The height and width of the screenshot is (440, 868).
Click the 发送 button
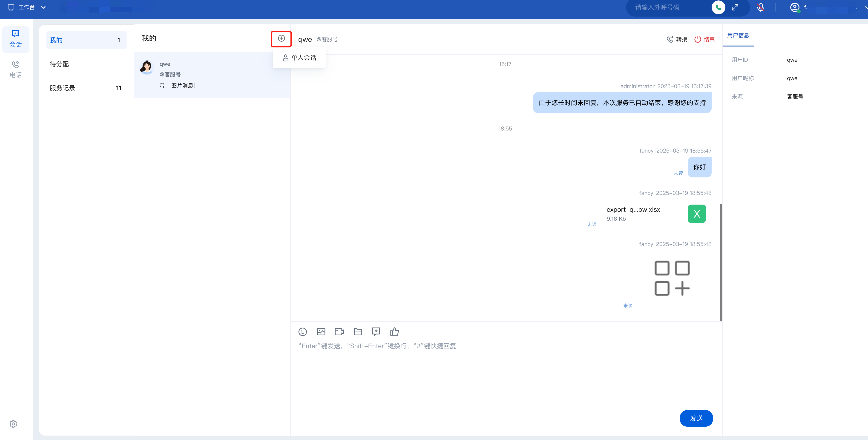click(696, 418)
